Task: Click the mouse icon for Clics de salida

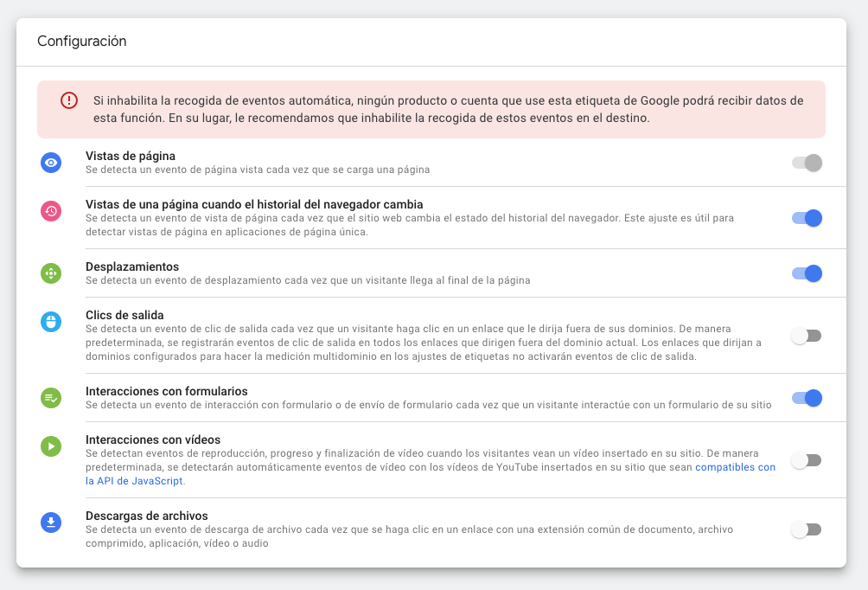Action: (51, 322)
